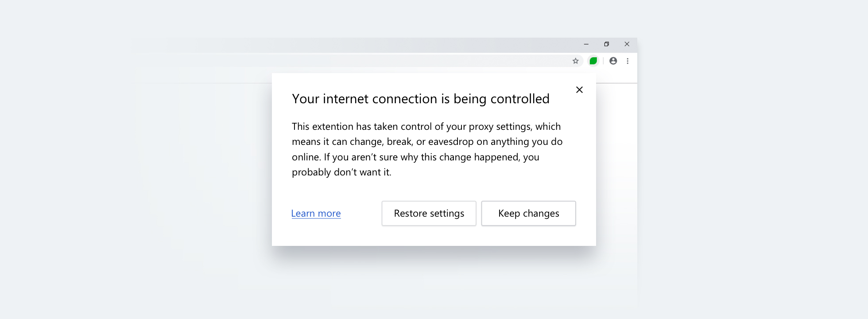This screenshot has height=319, width=868.
Task: Bookmark this page with the star icon
Action: pyautogui.click(x=575, y=61)
